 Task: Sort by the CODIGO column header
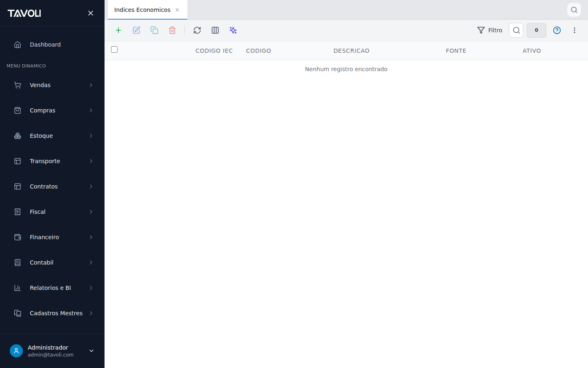258,51
